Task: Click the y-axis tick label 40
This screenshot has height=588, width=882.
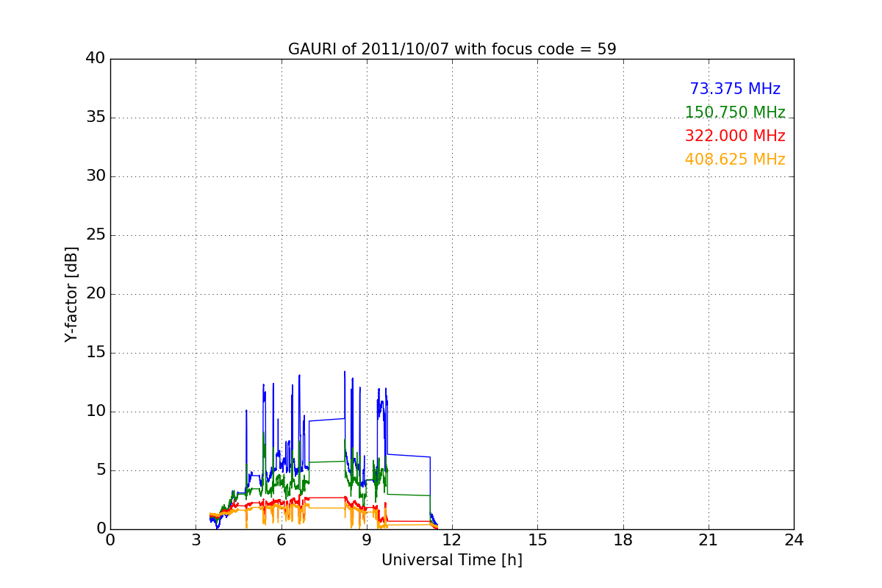Action: (x=96, y=59)
